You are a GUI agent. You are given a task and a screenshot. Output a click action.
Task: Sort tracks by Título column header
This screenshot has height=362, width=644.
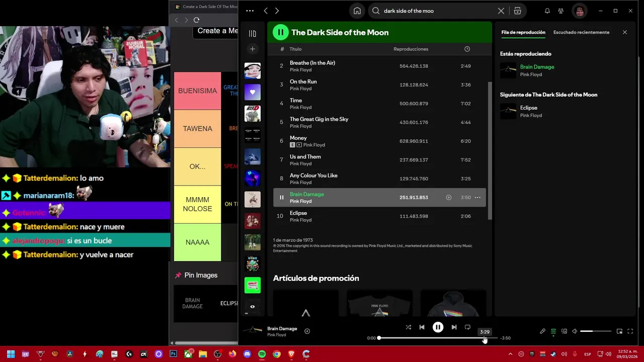[x=295, y=49]
